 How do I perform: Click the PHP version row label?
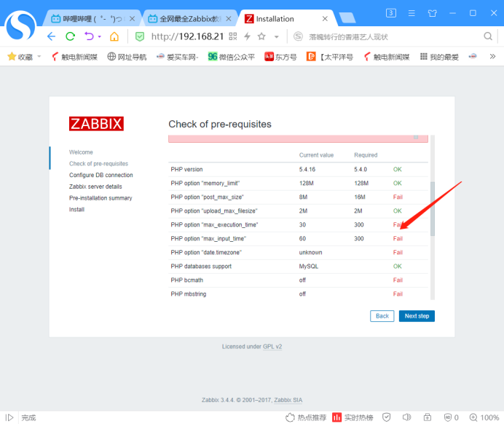(186, 170)
